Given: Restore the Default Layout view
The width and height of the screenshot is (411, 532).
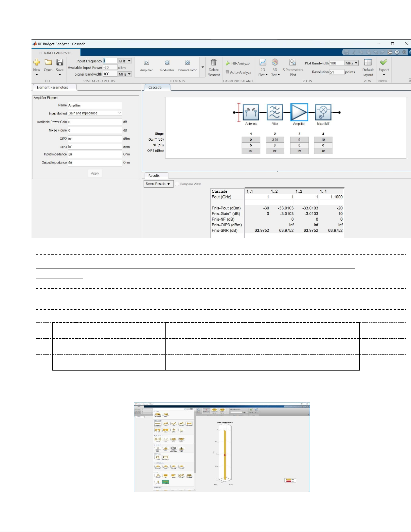Looking at the screenshot, I should click(368, 67).
